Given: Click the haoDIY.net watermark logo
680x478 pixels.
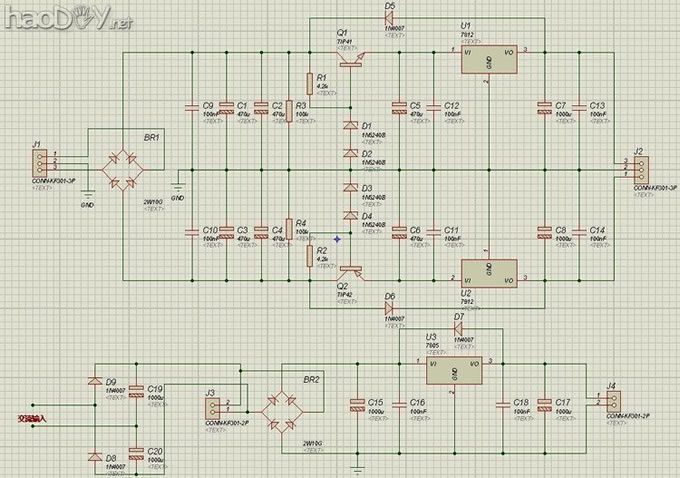Looking at the screenshot, I should point(44,16).
